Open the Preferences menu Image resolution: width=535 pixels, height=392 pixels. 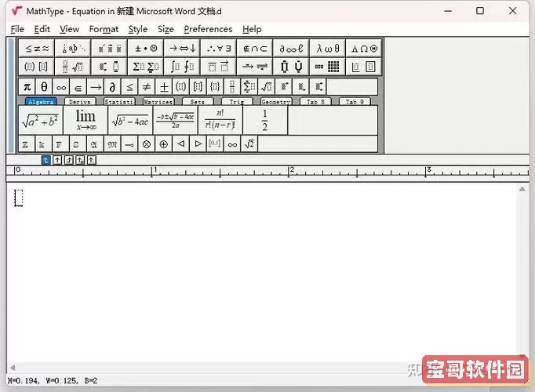coord(208,29)
